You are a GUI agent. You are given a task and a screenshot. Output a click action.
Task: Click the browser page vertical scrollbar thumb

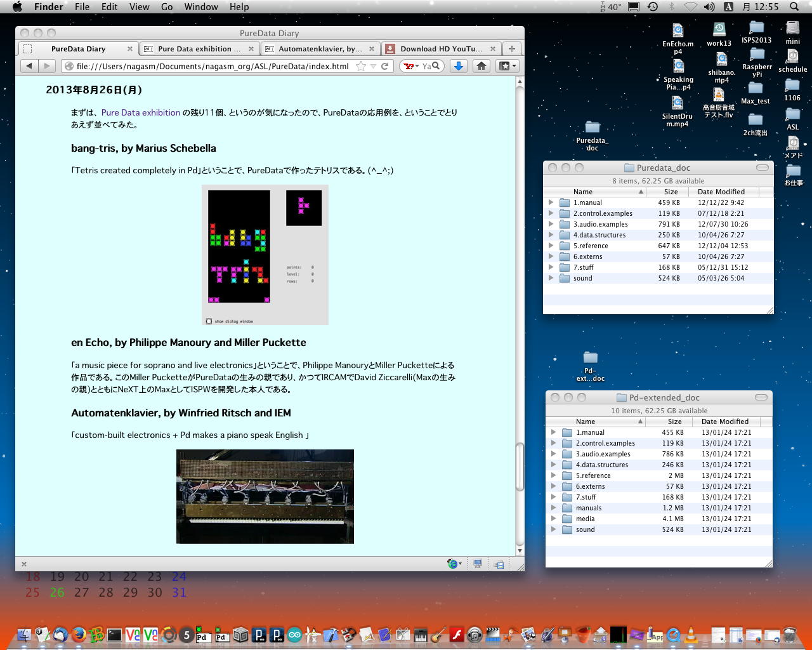(520, 467)
